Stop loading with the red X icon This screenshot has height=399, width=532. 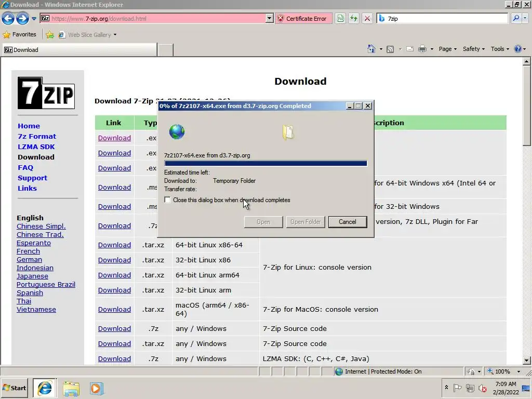click(x=367, y=19)
